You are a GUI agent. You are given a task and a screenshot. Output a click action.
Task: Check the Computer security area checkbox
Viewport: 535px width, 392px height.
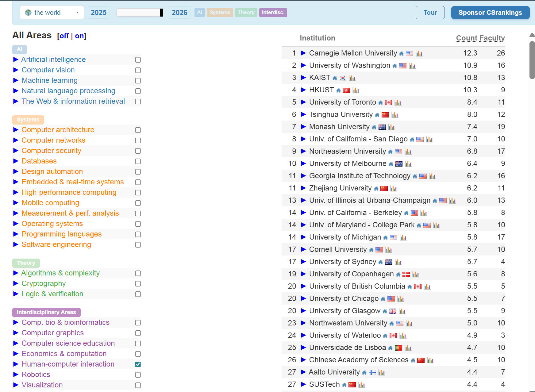138,151
